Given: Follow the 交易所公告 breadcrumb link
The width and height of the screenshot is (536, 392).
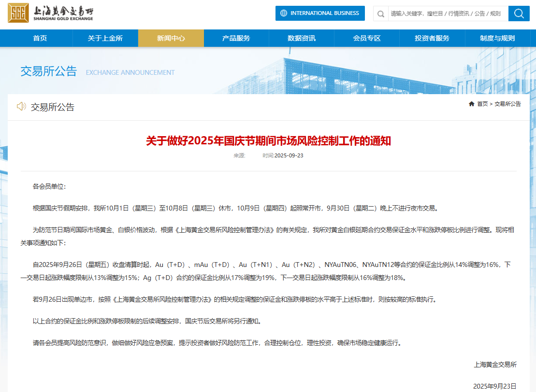Looking at the screenshot, I should 507,104.
